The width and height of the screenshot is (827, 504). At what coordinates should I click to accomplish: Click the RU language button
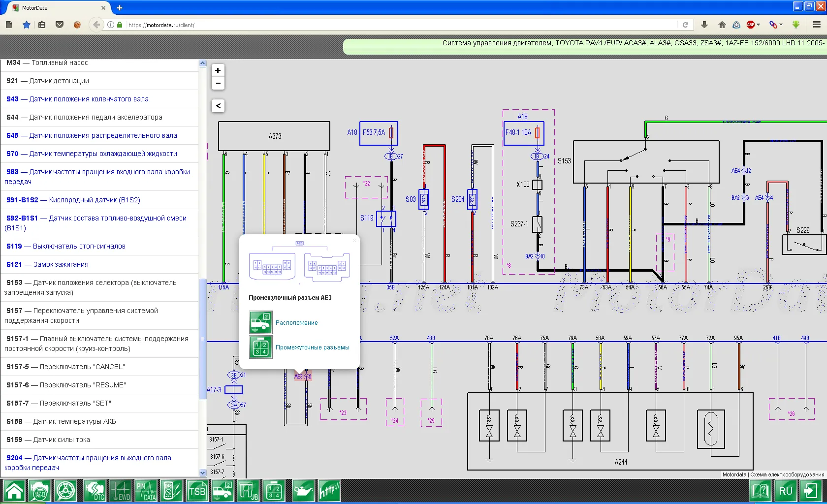(x=786, y=491)
